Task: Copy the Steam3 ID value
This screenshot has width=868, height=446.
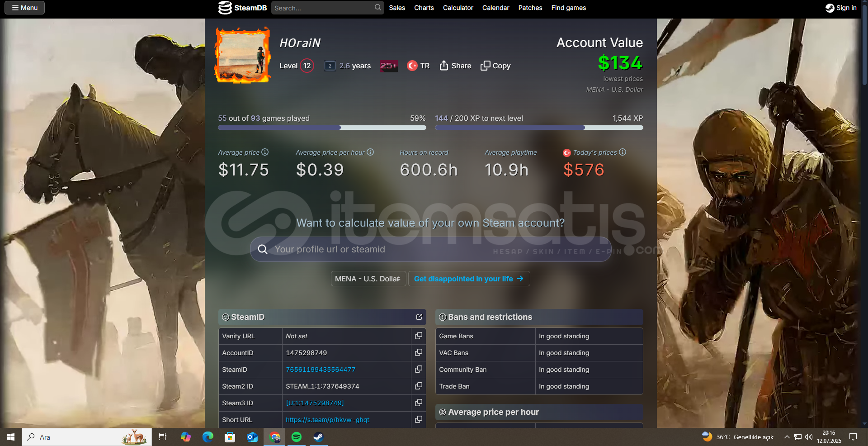Action: 419,403
